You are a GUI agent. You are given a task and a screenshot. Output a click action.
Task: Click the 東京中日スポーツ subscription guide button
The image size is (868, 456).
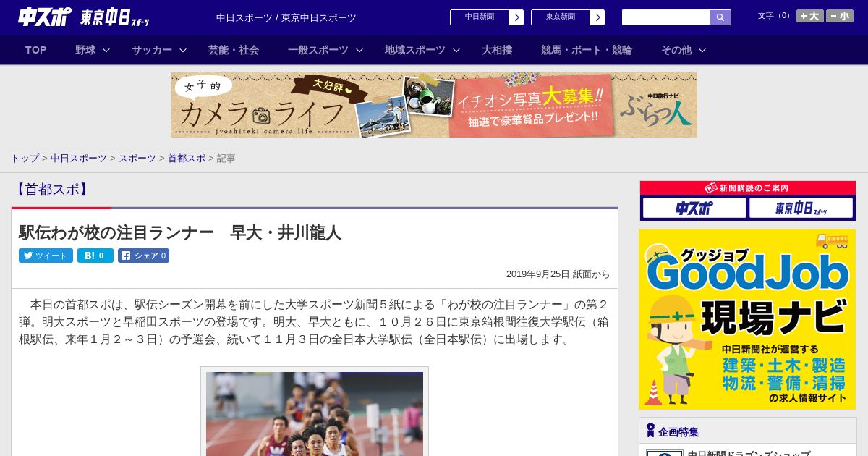pos(801,208)
